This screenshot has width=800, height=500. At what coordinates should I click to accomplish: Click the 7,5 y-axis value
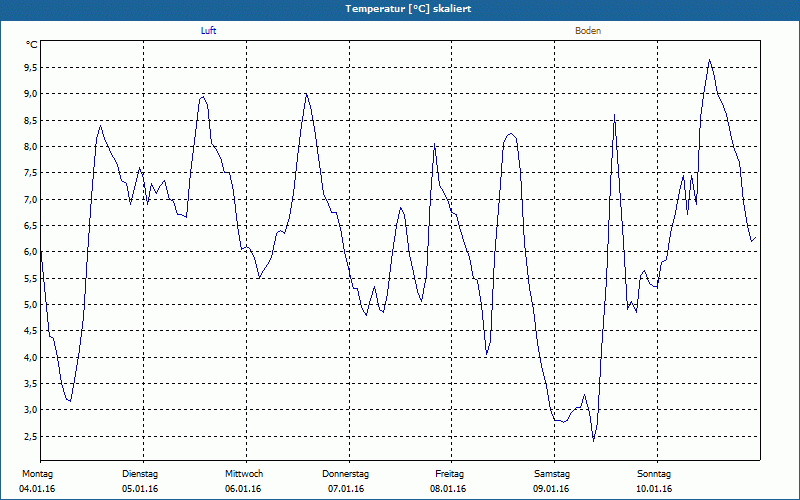(32, 173)
